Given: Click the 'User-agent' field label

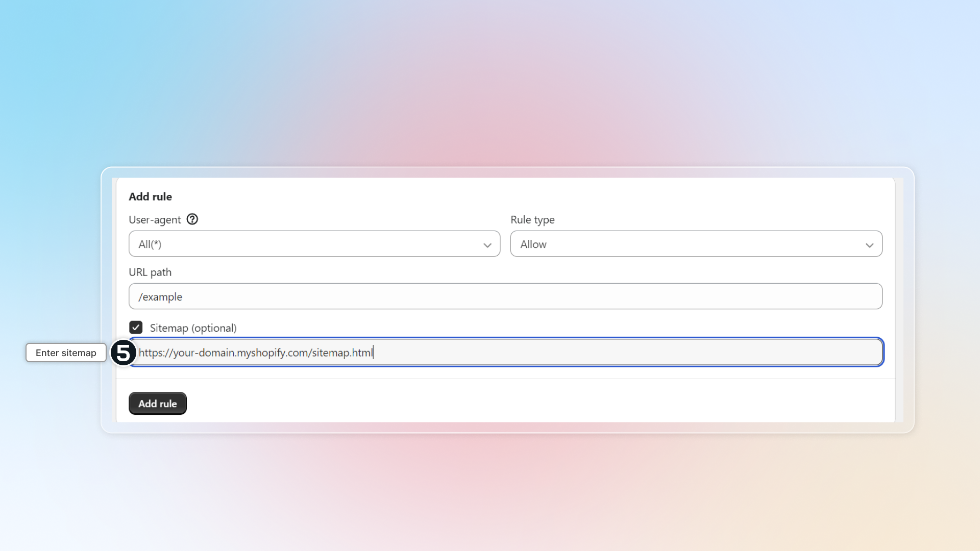Looking at the screenshot, I should click(x=155, y=220).
